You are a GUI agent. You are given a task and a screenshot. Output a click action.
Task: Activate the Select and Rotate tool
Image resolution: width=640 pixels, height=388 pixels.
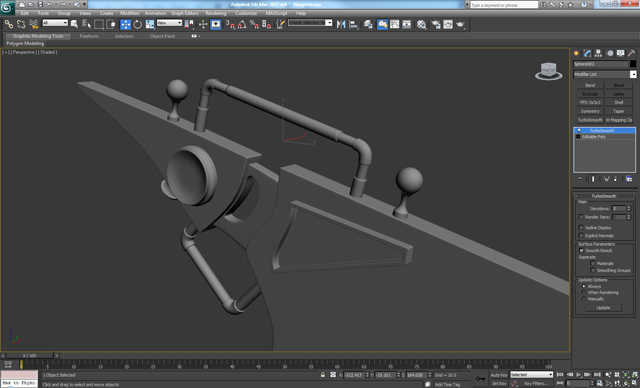[x=138, y=24]
